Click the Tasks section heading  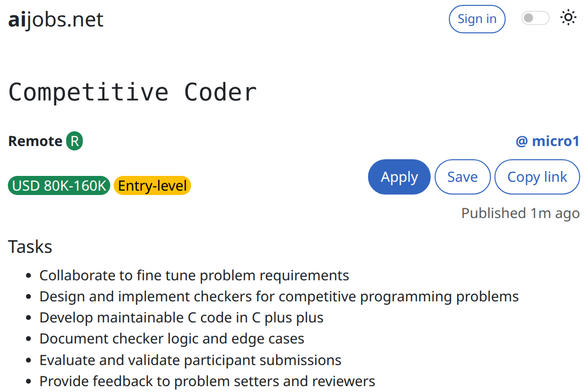(x=30, y=247)
